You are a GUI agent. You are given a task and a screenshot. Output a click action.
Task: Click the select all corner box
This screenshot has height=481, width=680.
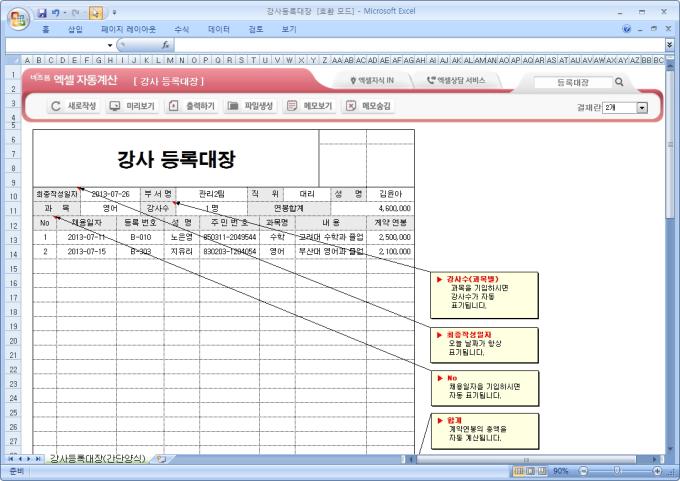tap(13, 60)
